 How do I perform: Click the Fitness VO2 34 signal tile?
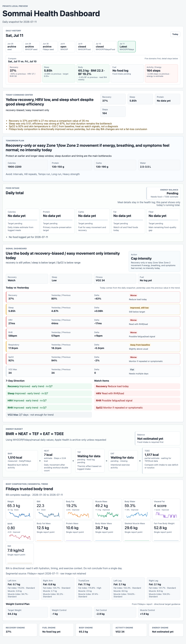(x=115, y=279)
